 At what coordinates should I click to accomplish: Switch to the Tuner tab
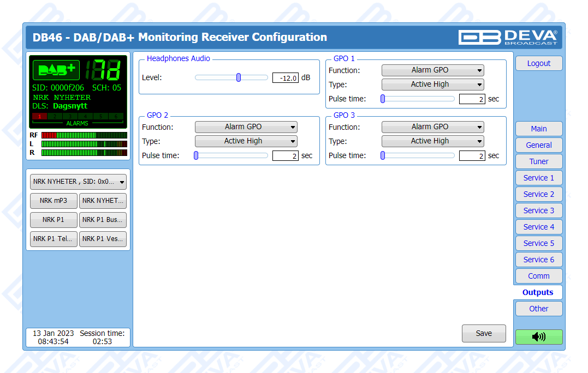538,161
